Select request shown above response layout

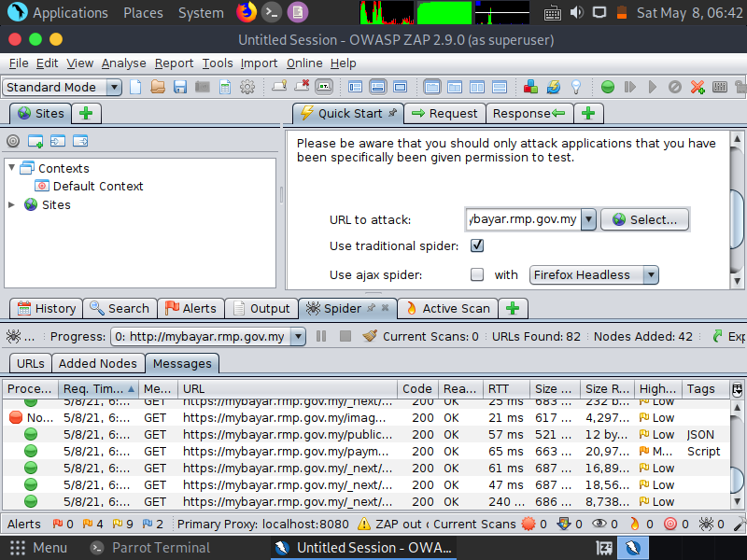(500, 87)
